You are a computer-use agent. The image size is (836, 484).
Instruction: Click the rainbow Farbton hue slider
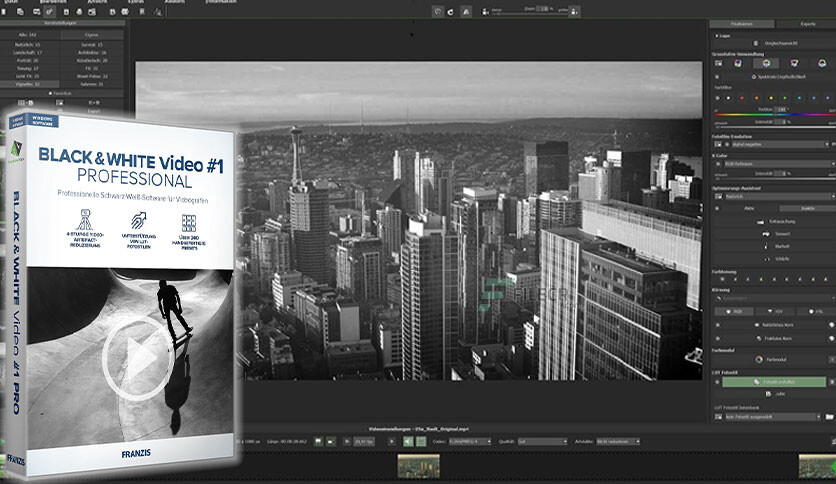(x=774, y=115)
